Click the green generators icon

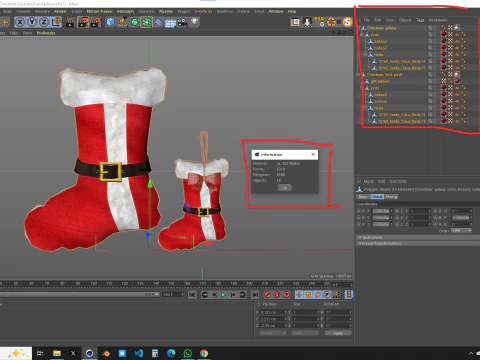point(134,22)
